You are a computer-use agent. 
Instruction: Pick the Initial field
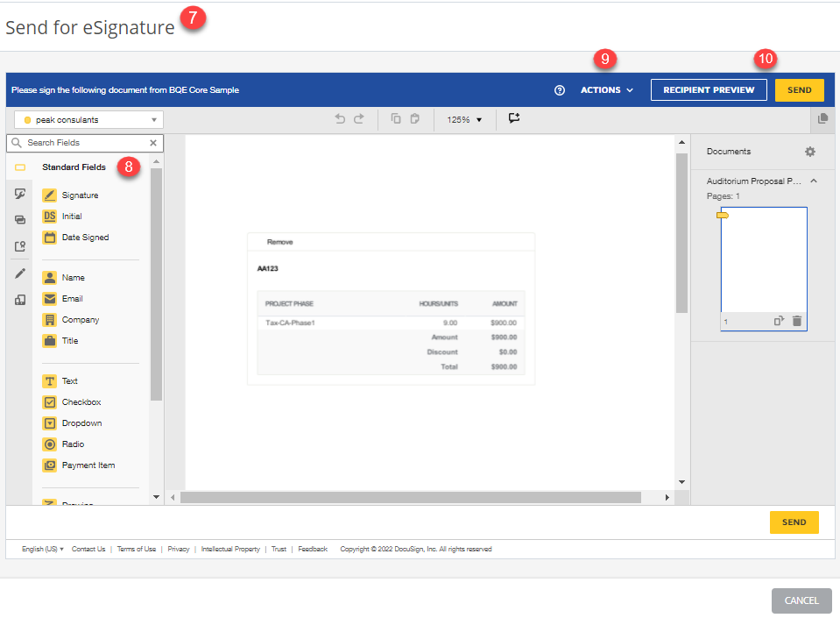[63, 216]
